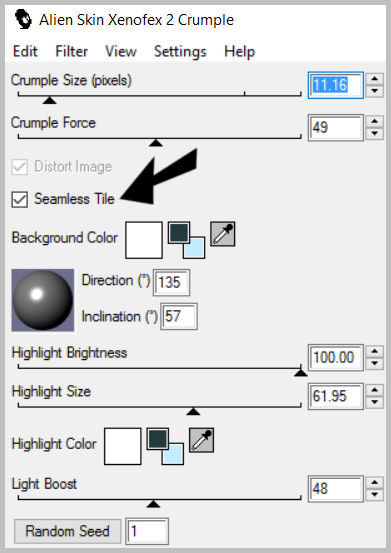Pick foreground swatch beside Background Color

(x=179, y=233)
